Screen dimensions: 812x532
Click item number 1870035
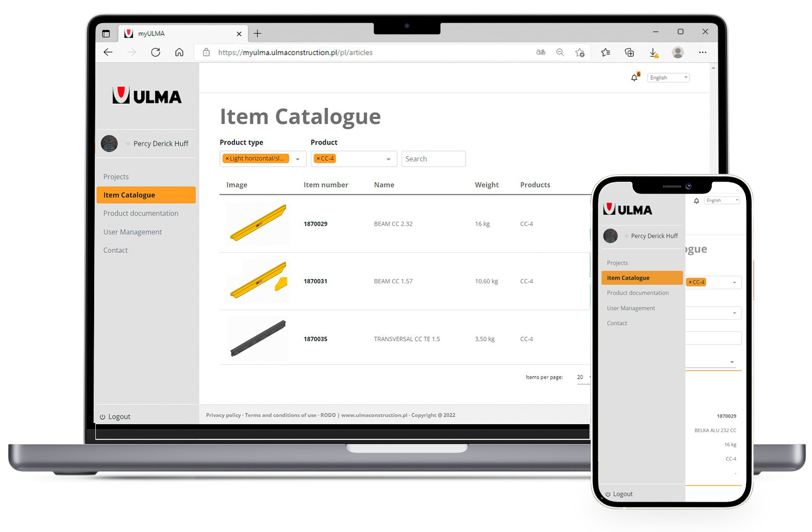pyautogui.click(x=316, y=339)
